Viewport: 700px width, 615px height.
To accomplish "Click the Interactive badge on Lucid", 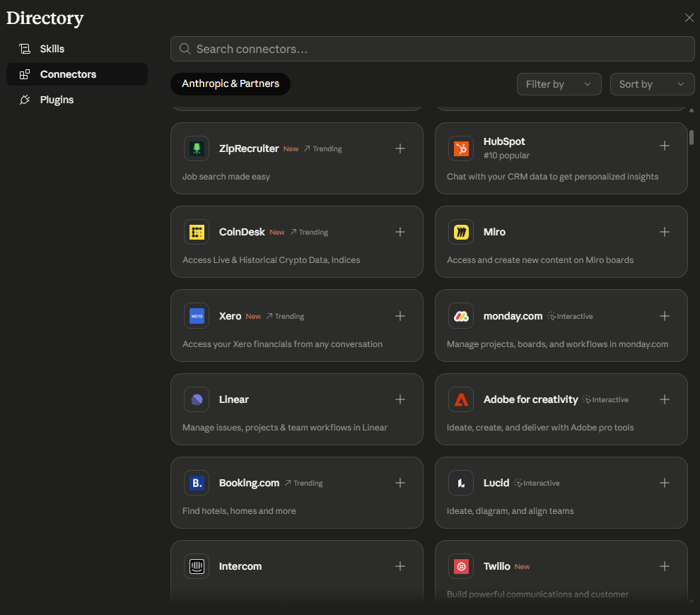I will [537, 483].
